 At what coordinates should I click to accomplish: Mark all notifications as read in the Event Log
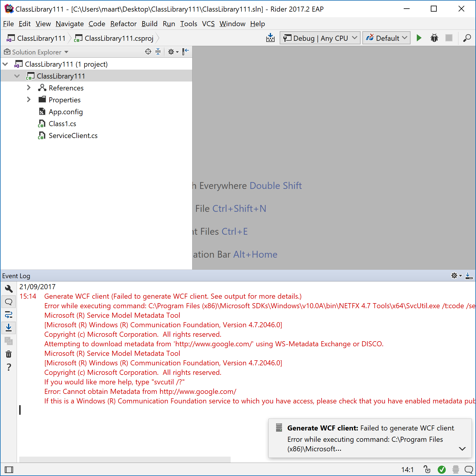click(x=9, y=341)
